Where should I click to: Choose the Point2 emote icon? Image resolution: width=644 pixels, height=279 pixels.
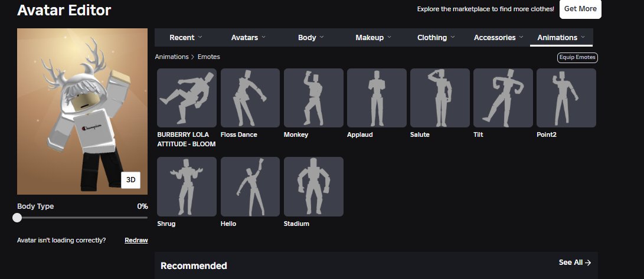click(x=566, y=98)
